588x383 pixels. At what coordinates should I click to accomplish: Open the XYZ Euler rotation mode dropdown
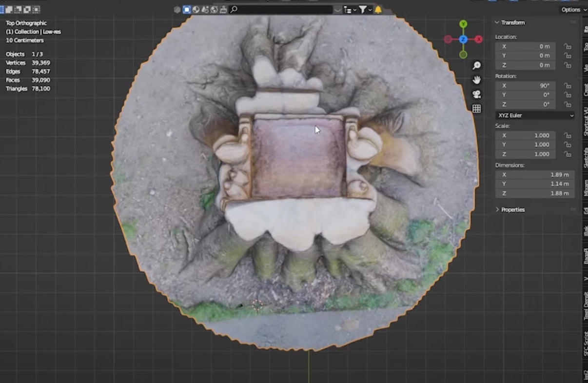[535, 116]
